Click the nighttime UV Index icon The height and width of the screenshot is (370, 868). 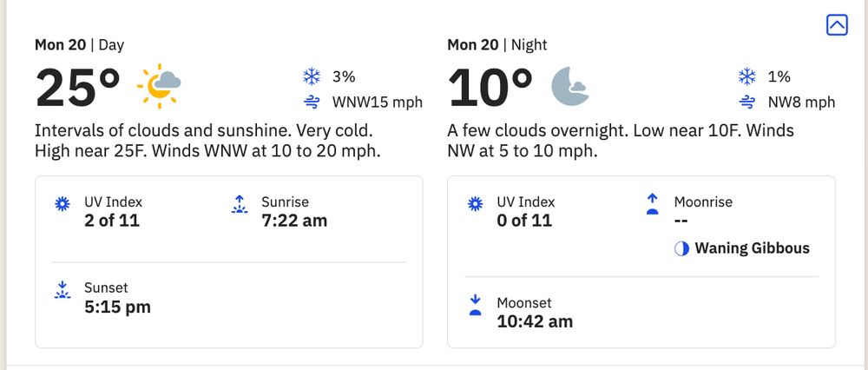(x=475, y=205)
